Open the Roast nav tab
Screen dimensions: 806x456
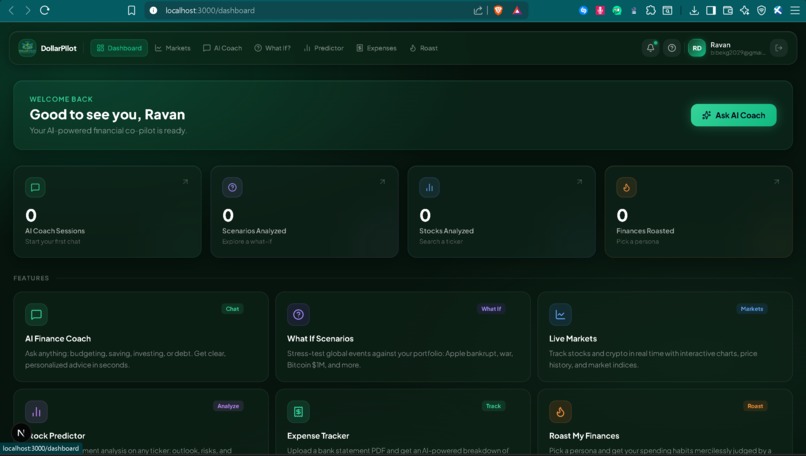pyautogui.click(x=424, y=48)
